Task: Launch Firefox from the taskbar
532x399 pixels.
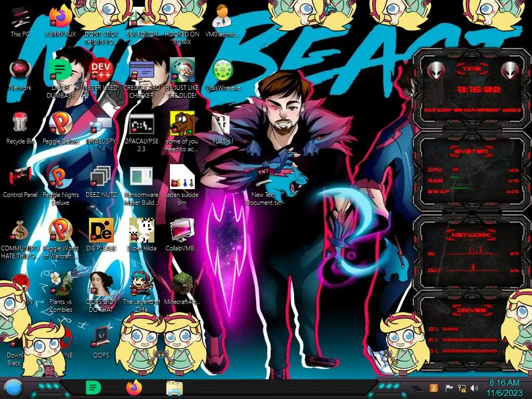Action: [x=134, y=388]
